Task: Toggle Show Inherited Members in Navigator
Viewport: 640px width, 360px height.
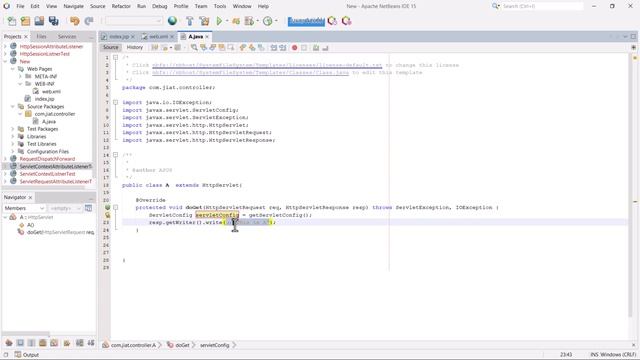Action: (9, 343)
